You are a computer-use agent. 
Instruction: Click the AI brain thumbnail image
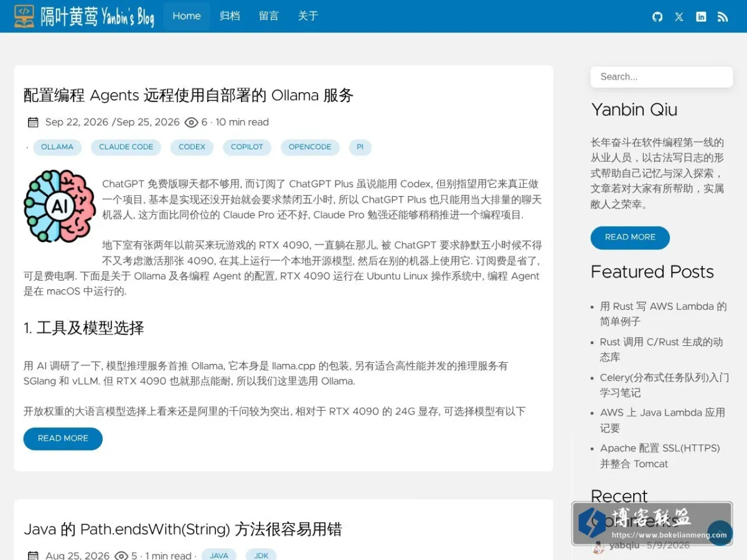[59, 206]
